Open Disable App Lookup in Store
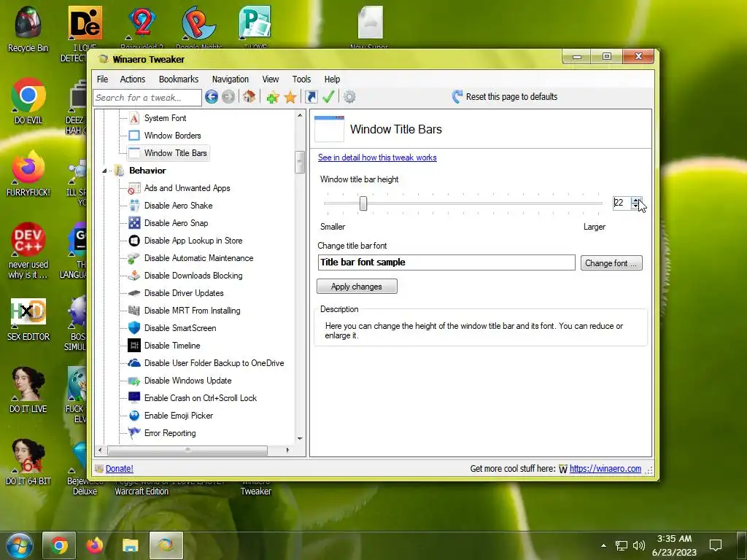The width and height of the screenshot is (747, 560). 193,241
